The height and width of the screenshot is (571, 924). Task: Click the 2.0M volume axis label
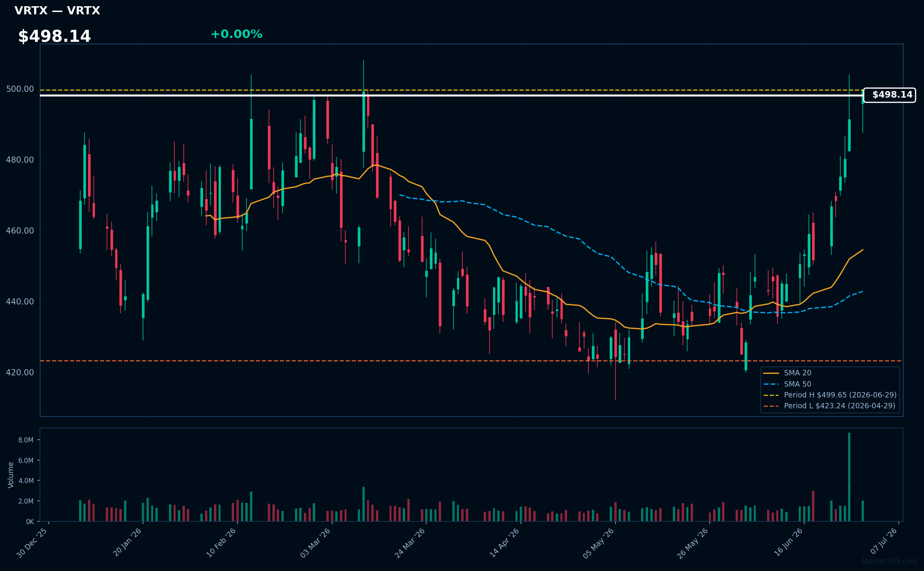(x=26, y=501)
